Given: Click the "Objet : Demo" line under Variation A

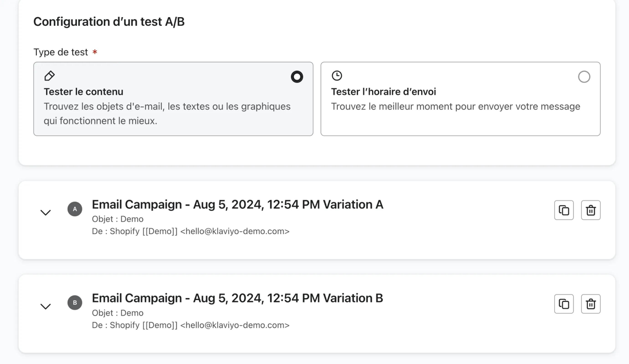Looking at the screenshot, I should tap(118, 219).
